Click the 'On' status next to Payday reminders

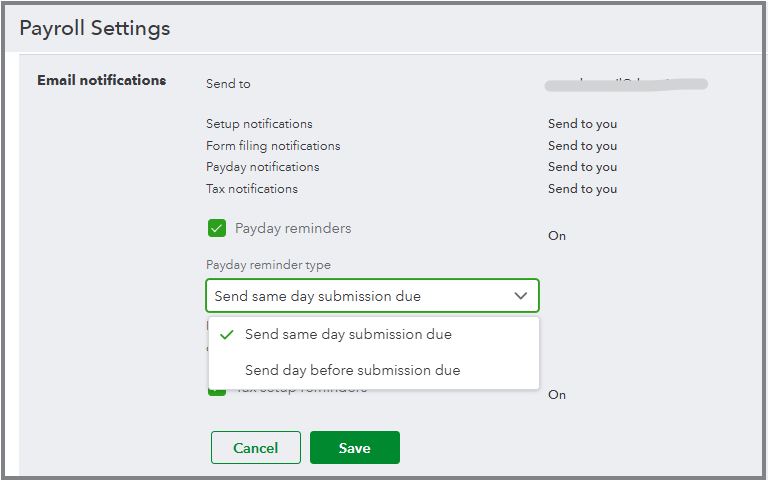[557, 236]
